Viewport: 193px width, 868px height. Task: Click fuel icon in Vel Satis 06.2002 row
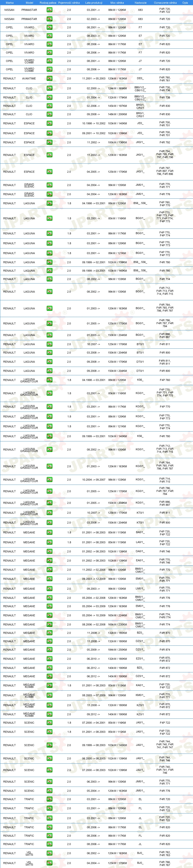(x=50, y=853)
